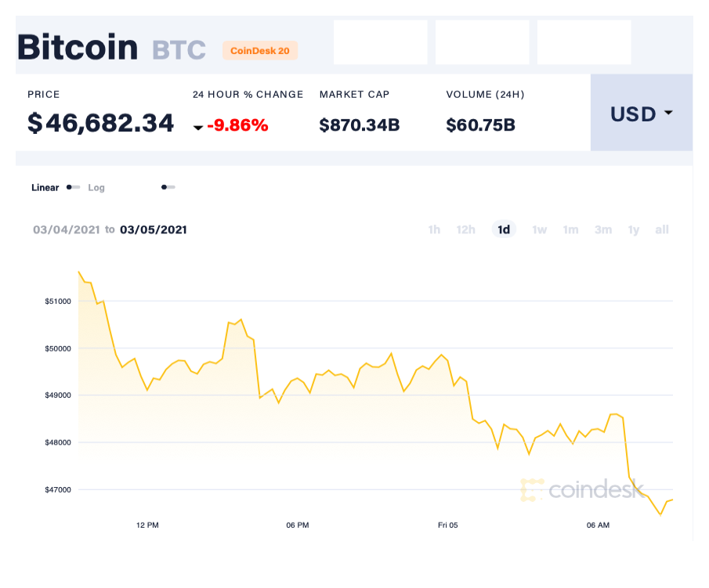Switch chart to 1w range
Image resolution: width=709 pixels, height=588 pixels.
pyautogui.click(x=539, y=229)
